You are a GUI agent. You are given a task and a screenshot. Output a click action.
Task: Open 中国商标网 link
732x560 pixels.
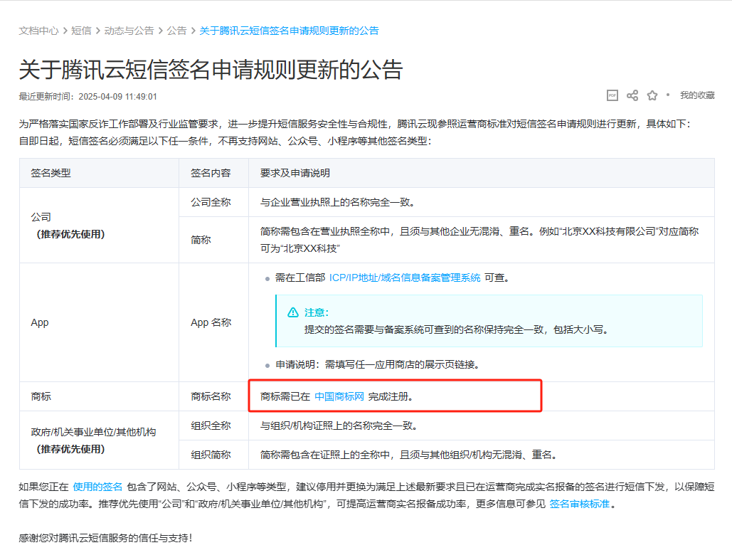click(x=339, y=396)
